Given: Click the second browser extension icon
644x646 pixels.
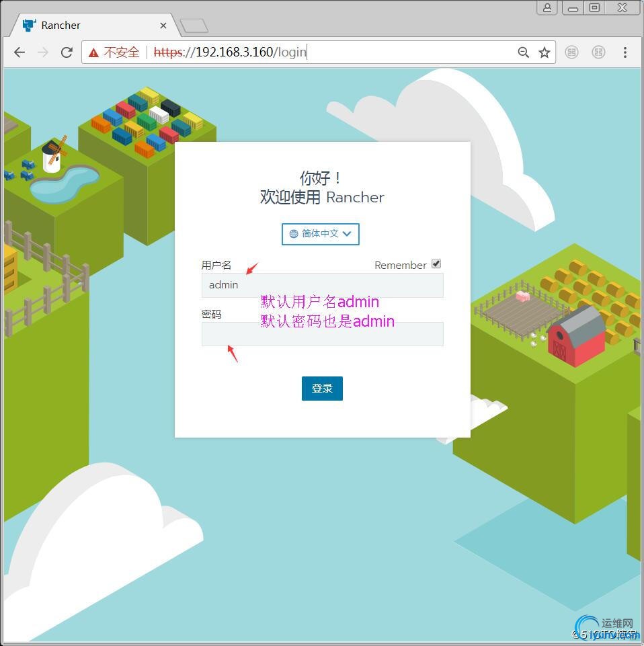Looking at the screenshot, I should coord(598,52).
